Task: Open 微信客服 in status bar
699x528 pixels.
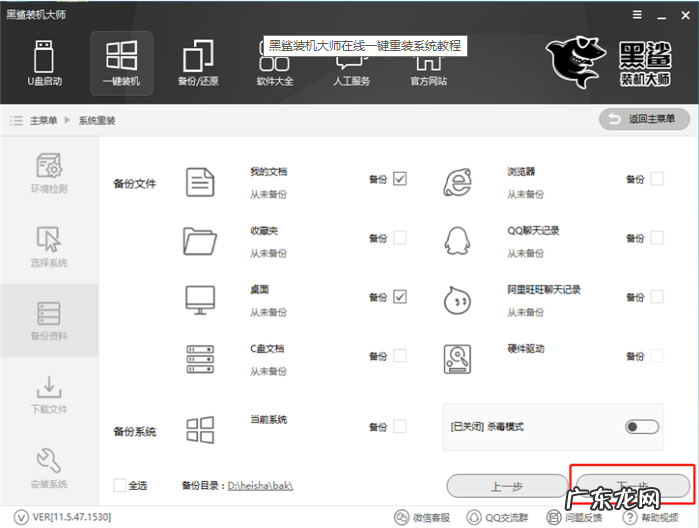Action: click(x=422, y=517)
